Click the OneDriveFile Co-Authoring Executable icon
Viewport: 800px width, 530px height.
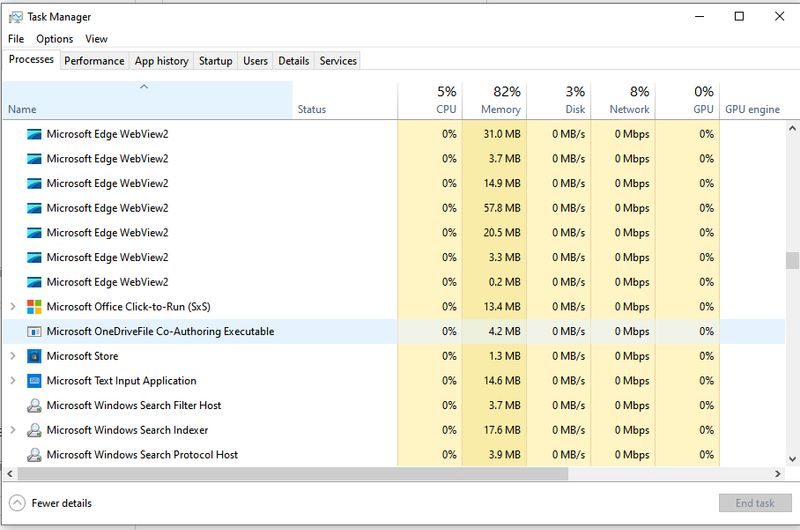(x=35, y=332)
